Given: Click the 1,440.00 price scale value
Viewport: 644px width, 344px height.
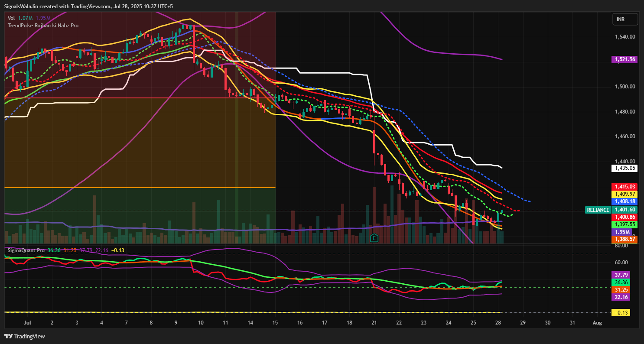Looking at the screenshot, I should tap(625, 162).
